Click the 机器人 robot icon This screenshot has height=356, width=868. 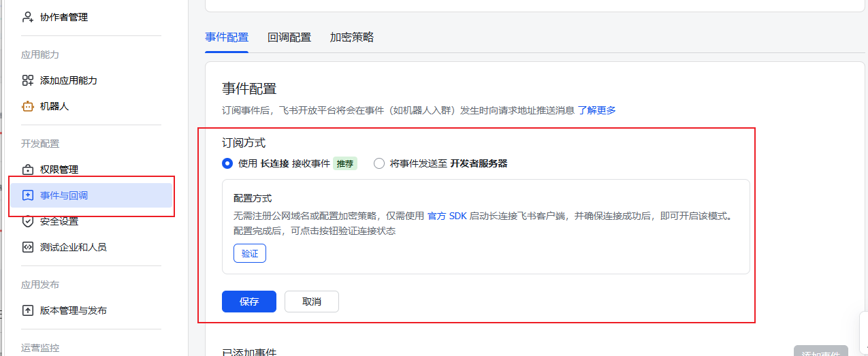(28, 106)
